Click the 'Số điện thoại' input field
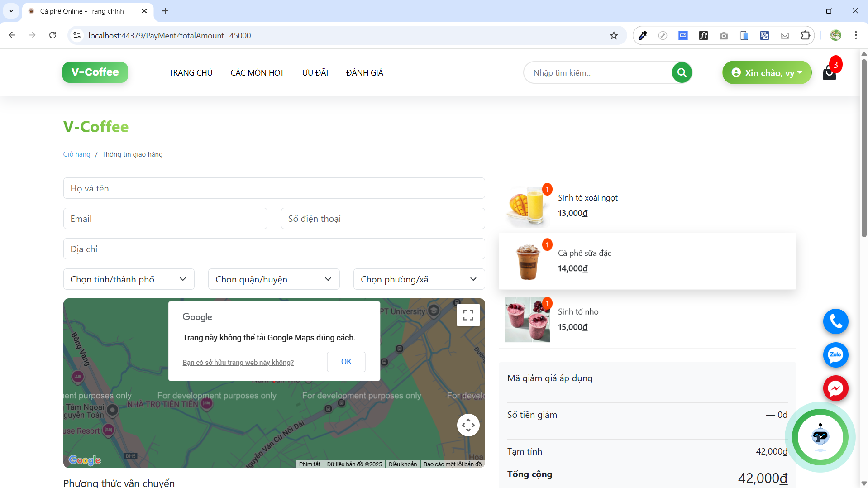Image resolution: width=868 pixels, height=488 pixels. click(382, 219)
